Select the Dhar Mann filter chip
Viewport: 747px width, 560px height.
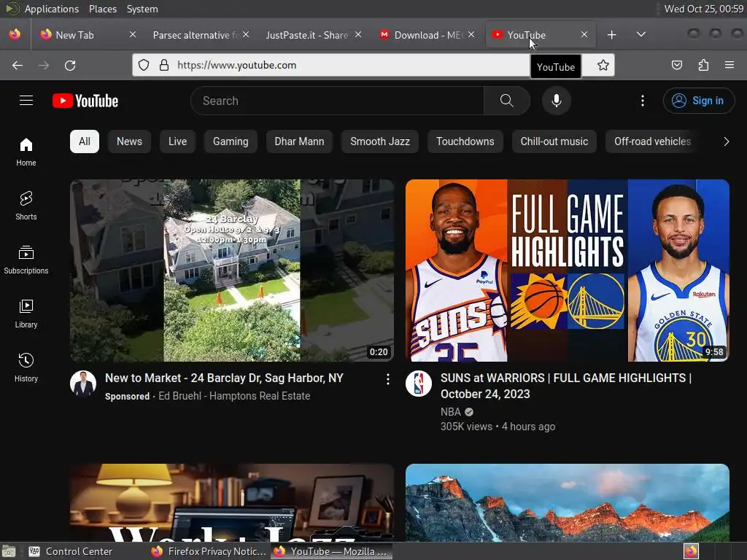(x=299, y=141)
